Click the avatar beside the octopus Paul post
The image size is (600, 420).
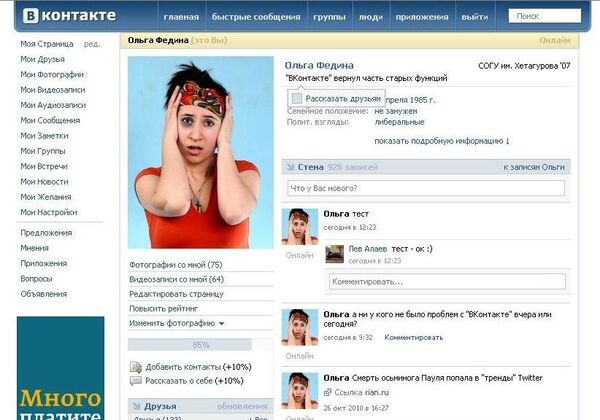(300, 391)
